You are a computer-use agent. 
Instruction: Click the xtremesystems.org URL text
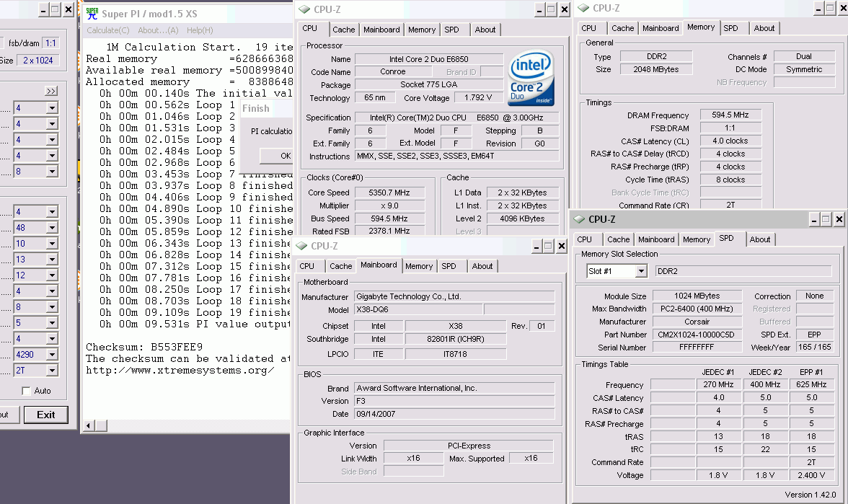180,371
